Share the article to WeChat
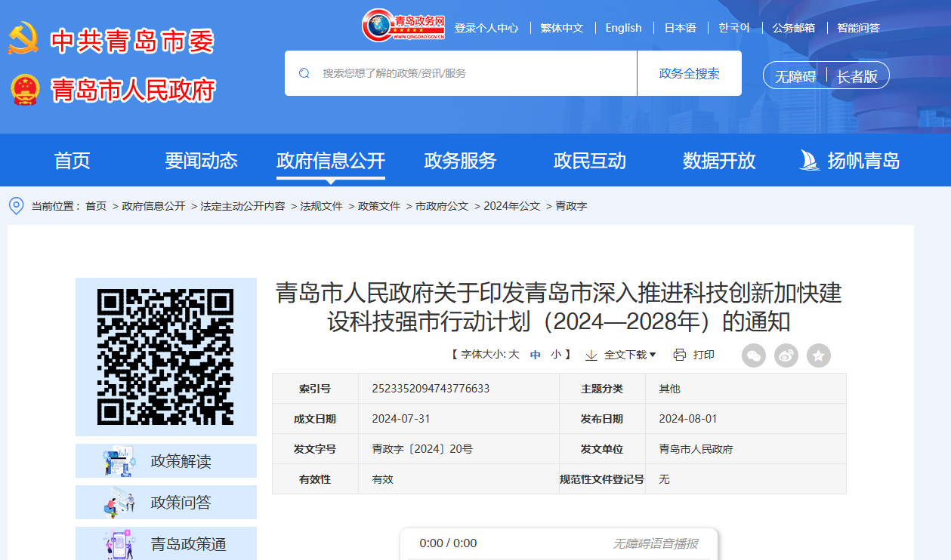The width and height of the screenshot is (951, 560). pos(753,355)
